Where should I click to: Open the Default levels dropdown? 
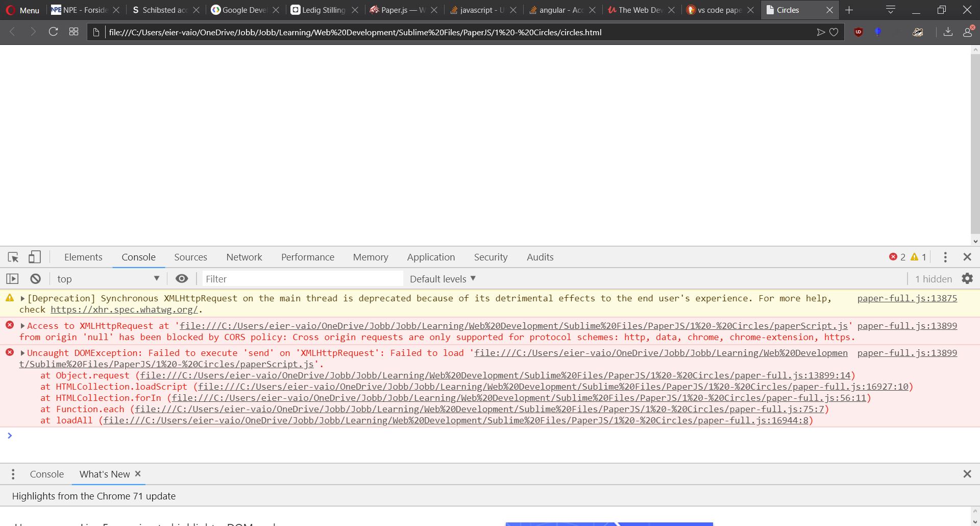point(443,279)
